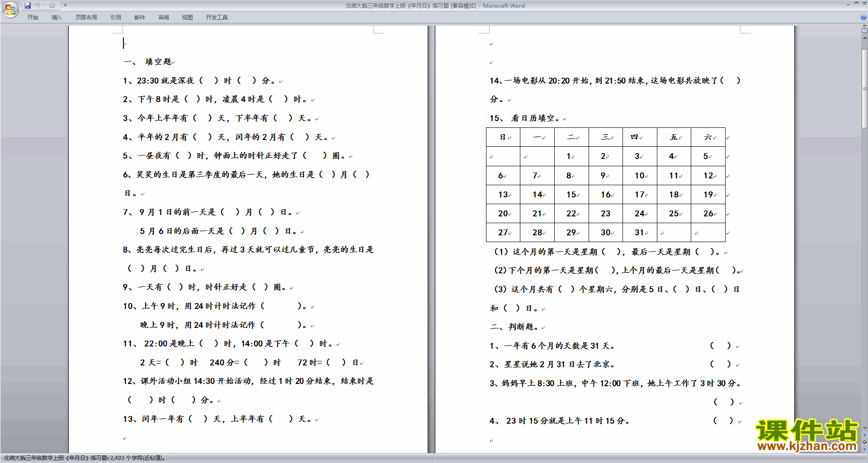
Task: Click question 12 about 课外活动小组
Action: point(248,381)
